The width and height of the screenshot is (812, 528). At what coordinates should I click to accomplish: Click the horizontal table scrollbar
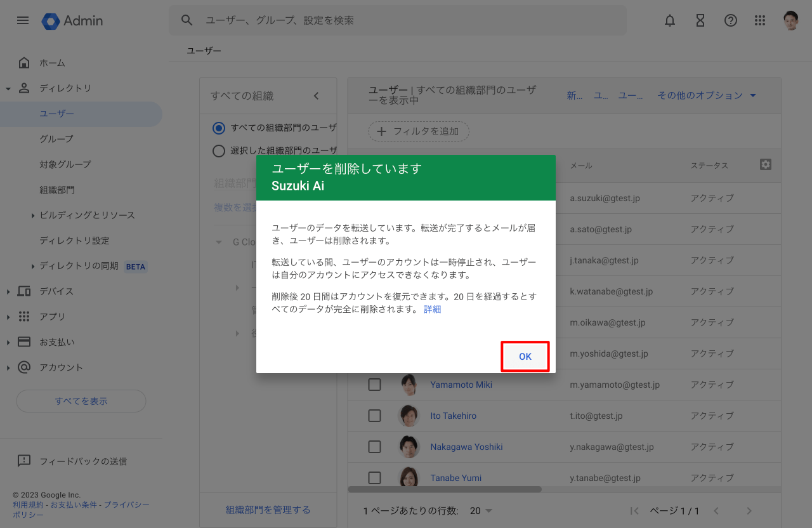445,489
